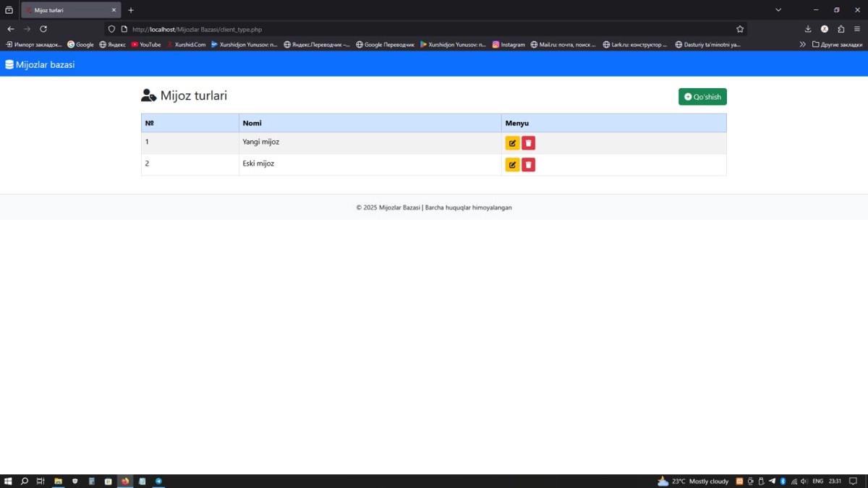Show more bookmarks with the overflow chevron

(802, 44)
